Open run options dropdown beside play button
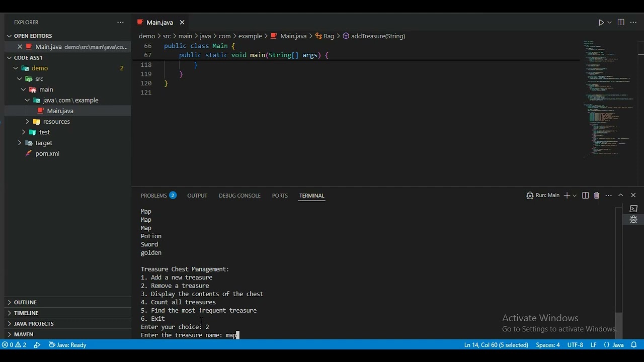 [x=609, y=22]
